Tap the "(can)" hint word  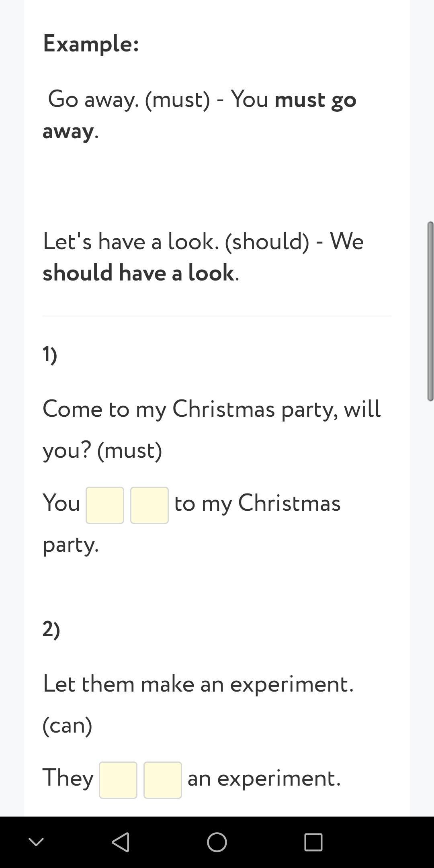point(68,725)
